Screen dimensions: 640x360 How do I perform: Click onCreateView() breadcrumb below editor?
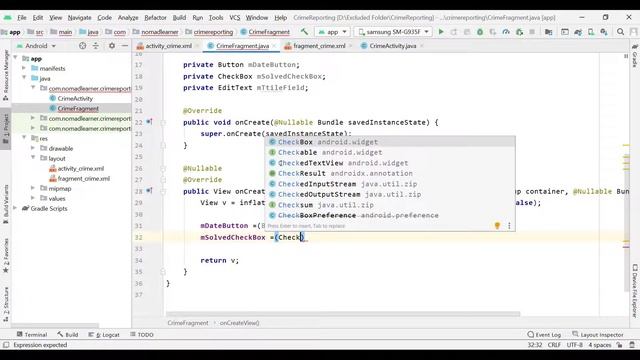[x=239, y=323]
